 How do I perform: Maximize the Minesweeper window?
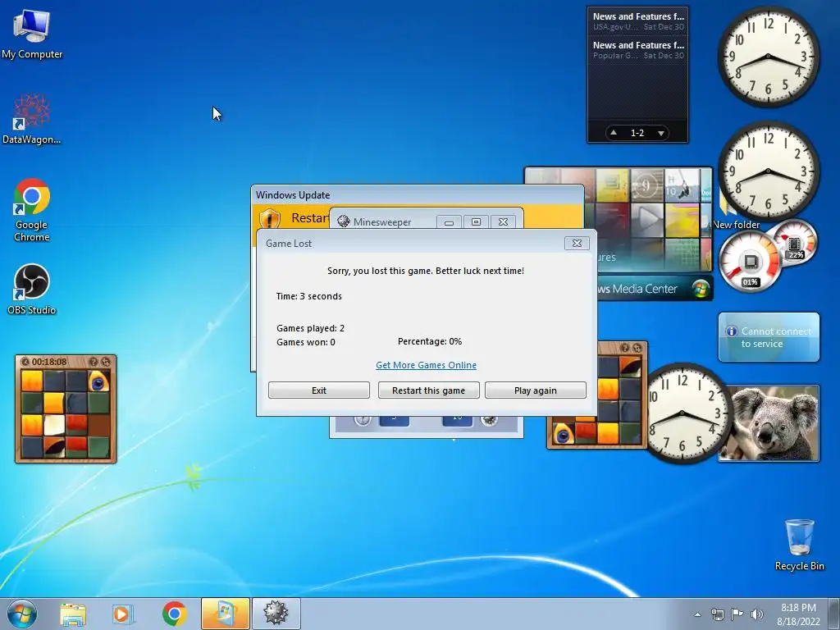coord(476,221)
